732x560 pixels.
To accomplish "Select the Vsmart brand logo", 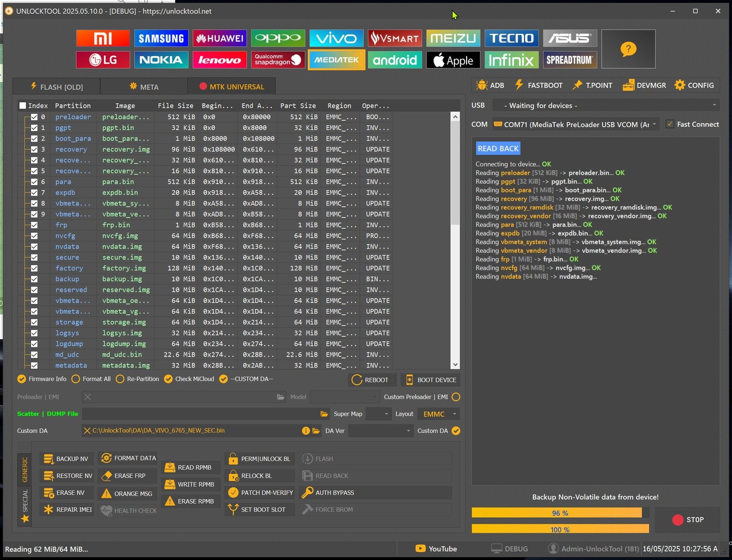I will [x=395, y=38].
